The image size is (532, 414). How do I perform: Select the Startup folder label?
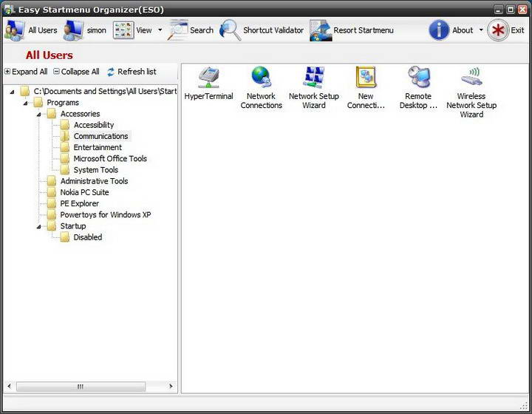point(73,225)
